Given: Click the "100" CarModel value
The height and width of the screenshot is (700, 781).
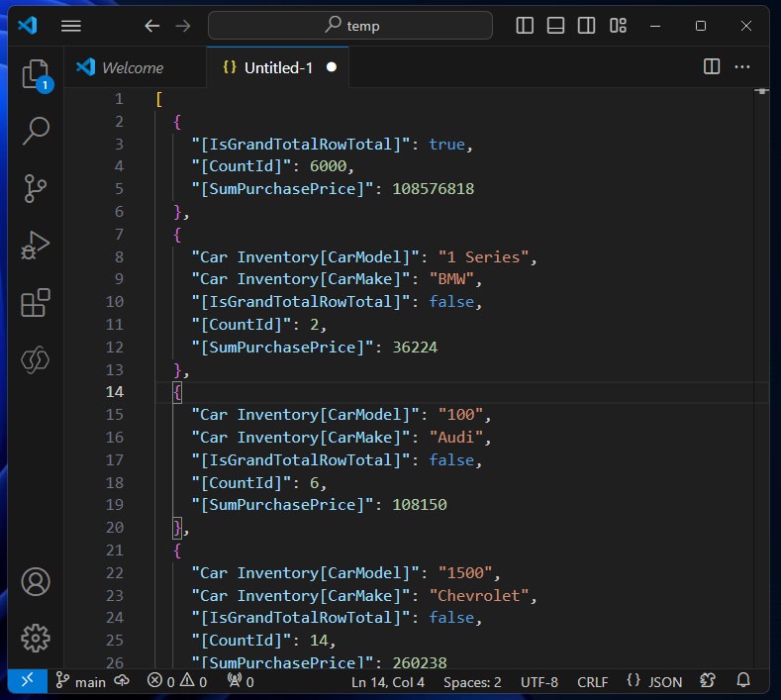Looking at the screenshot, I should pyautogui.click(x=460, y=415).
